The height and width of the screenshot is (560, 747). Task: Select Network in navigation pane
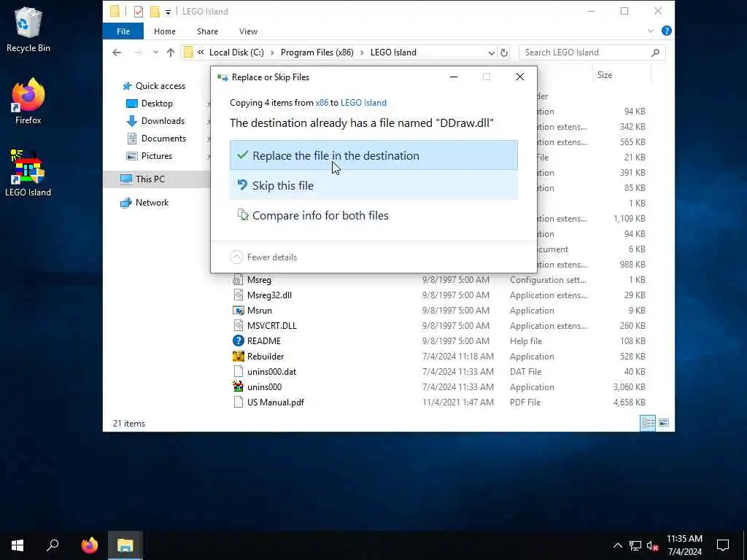coord(152,203)
